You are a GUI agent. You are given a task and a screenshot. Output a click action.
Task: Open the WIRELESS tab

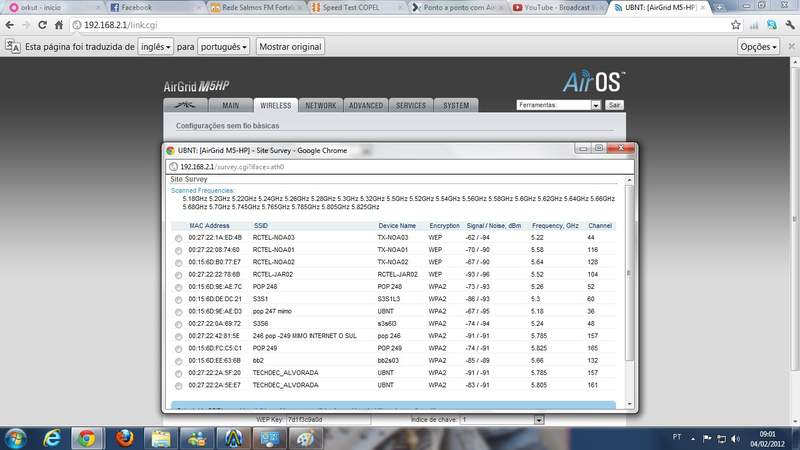click(x=276, y=105)
